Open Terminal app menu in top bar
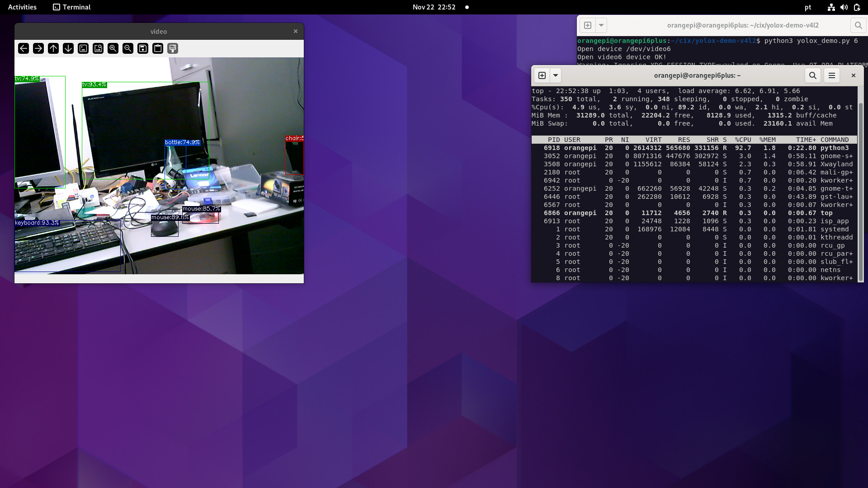This screenshot has width=868, height=488. 72,7
